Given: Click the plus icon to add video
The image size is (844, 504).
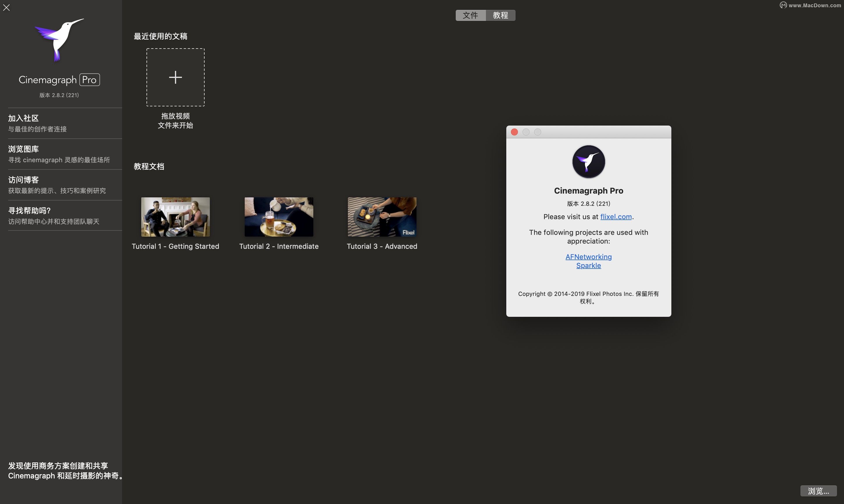Looking at the screenshot, I should tap(176, 77).
